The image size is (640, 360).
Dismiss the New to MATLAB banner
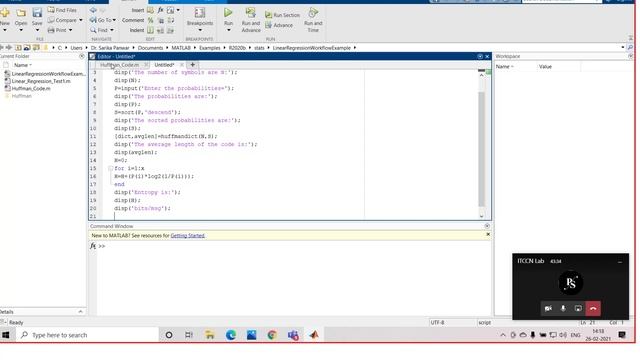click(488, 235)
